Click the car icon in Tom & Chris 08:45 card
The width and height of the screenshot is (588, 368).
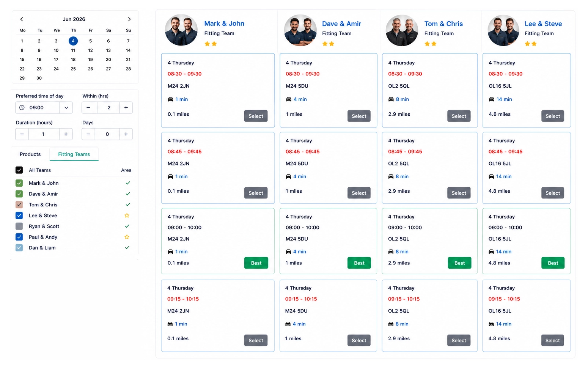[x=391, y=176]
